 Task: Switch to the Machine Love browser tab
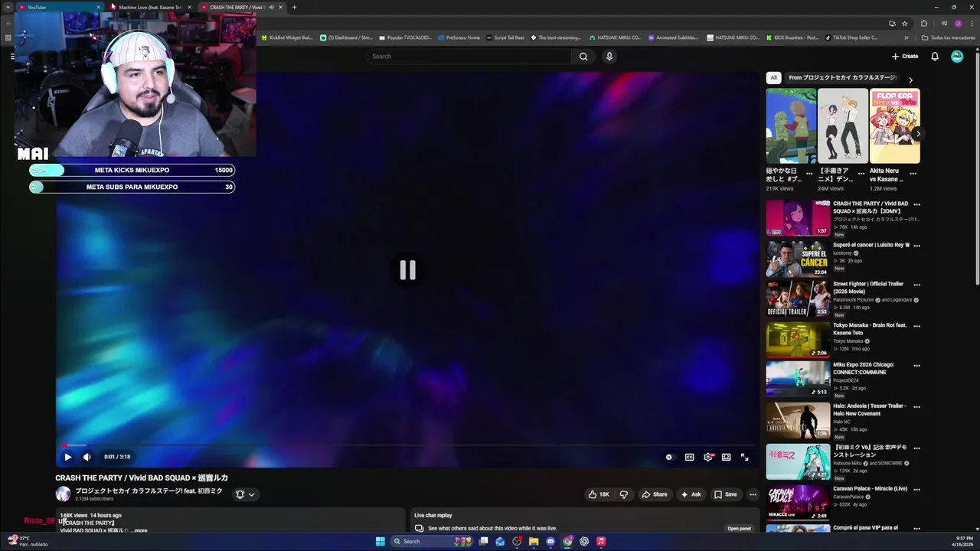(x=150, y=7)
